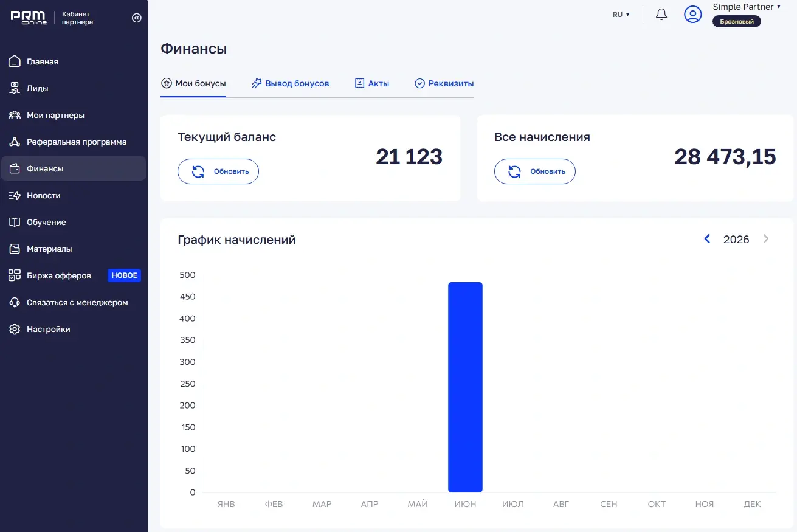Click the open book icon beside Обучение
This screenshot has height=532, width=797.
[15, 222]
